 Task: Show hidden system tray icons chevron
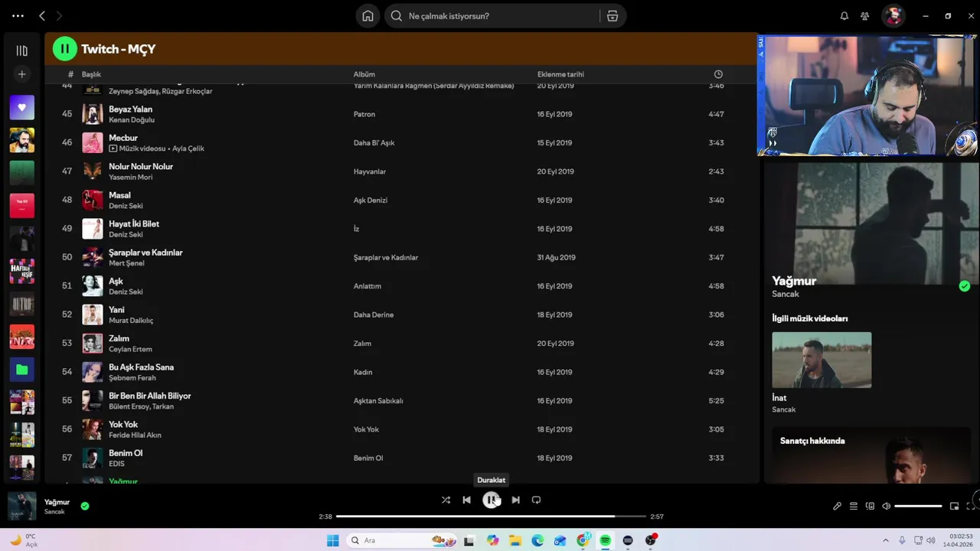[886, 540]
